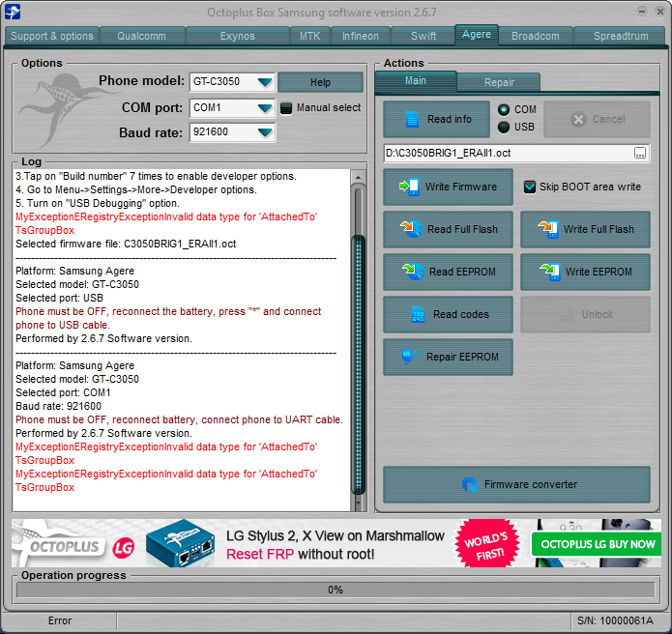672x634 pixels.
Task: Open the Baud rate dropdown
Action: click(265, 132)
